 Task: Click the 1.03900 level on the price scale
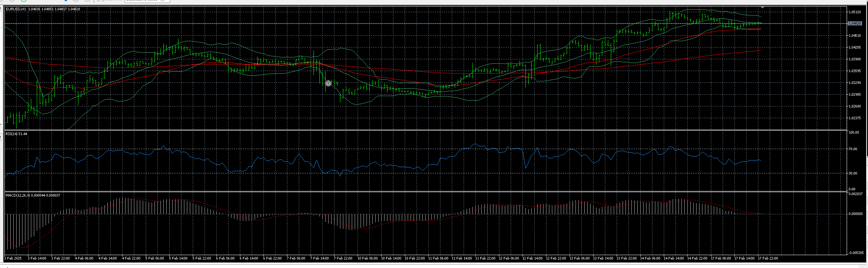point(855,59)
